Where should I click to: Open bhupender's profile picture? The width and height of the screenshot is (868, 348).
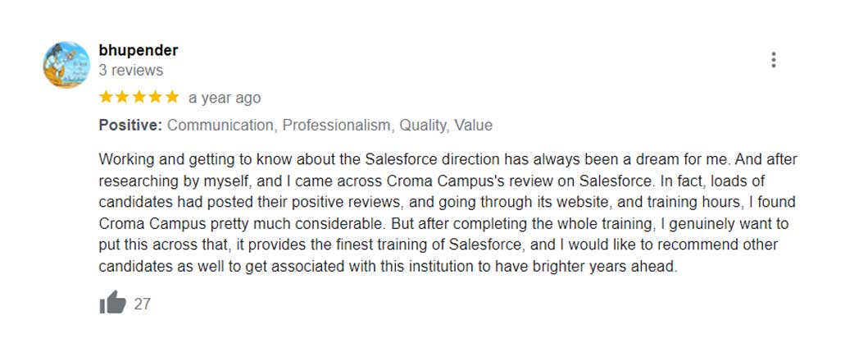(66, 65)
